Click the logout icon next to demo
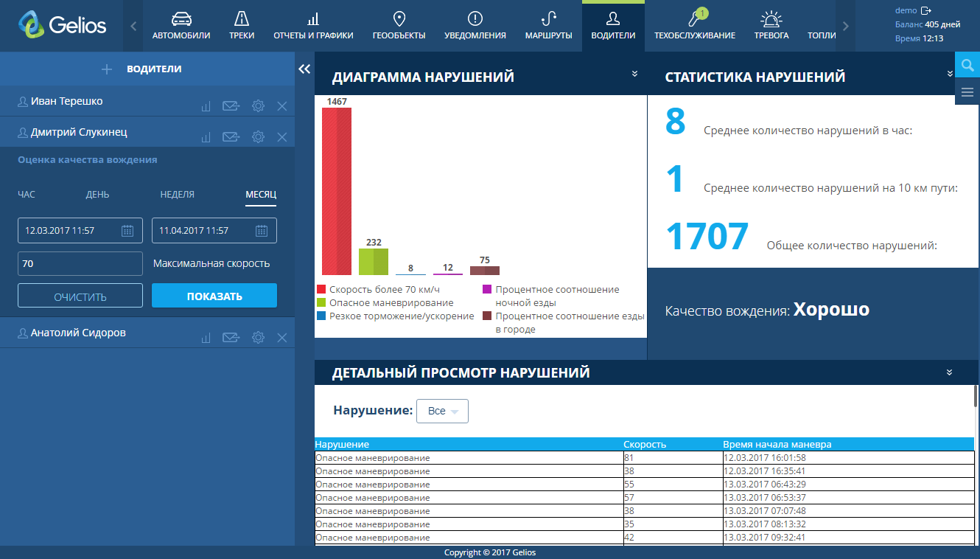Viewport: 980px width, 559px height. (926, 10)
